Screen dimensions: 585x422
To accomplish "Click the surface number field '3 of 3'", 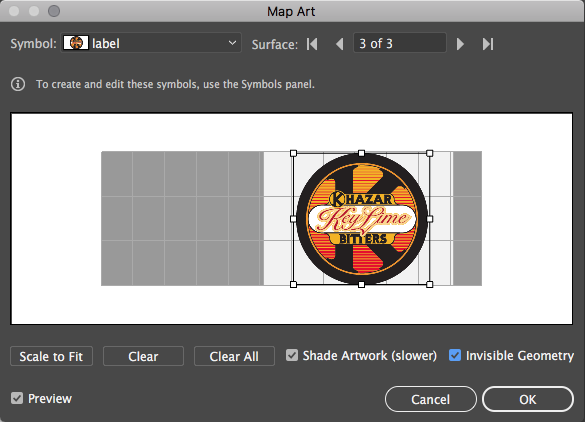I will 400,43.
